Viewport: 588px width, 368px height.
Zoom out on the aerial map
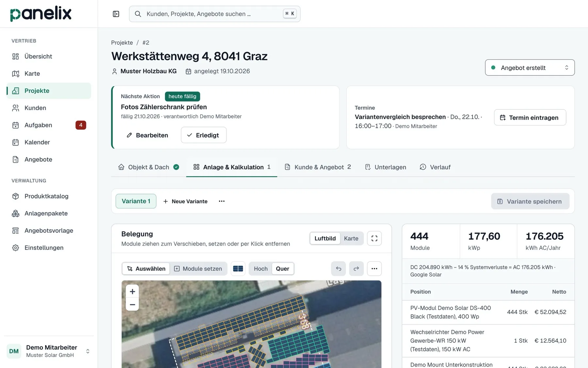(x=132, y=305)
